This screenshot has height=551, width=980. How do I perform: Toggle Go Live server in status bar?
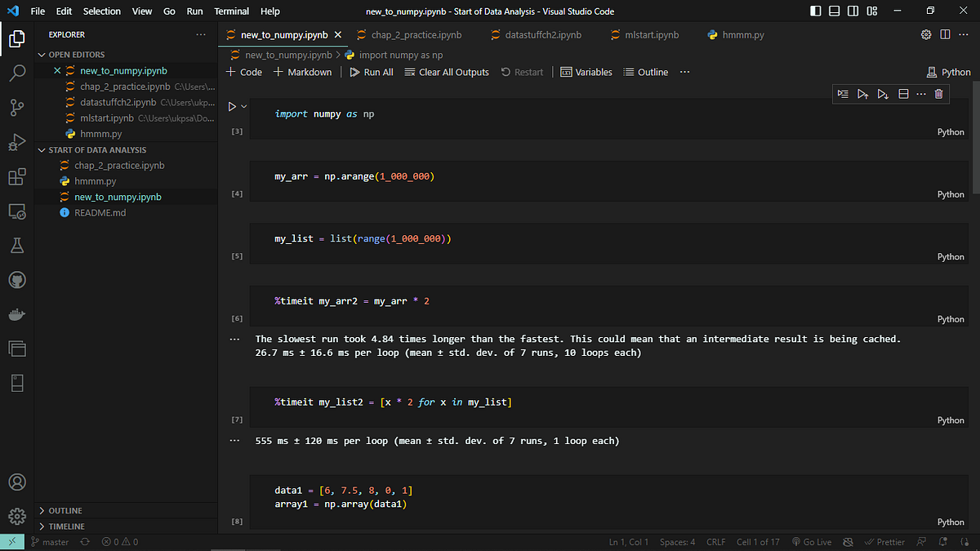[811, 542]
